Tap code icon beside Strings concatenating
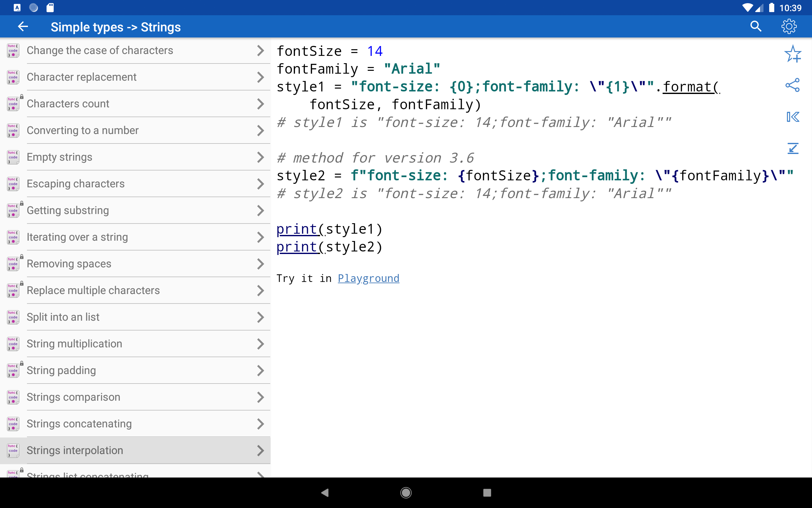The image size is (812, 508). 13,424
